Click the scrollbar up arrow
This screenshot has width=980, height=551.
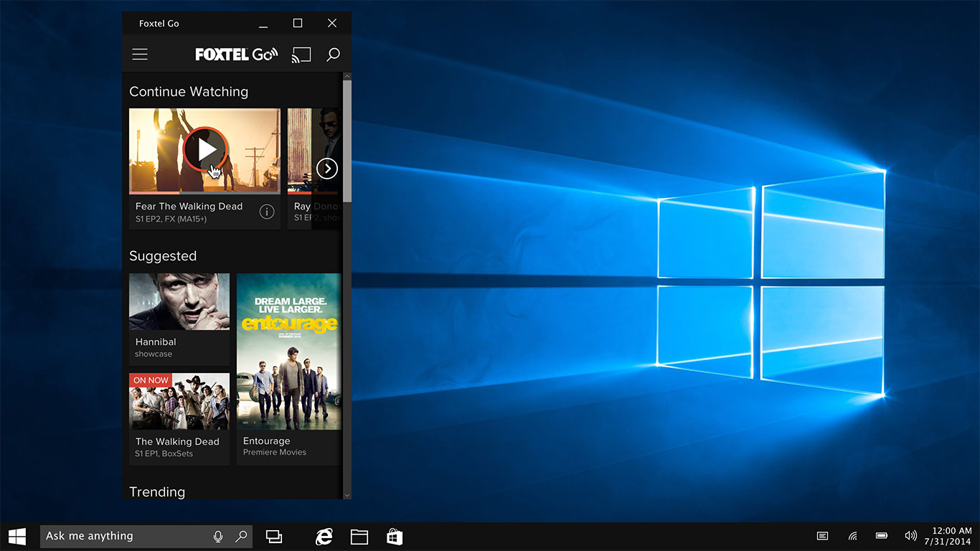347,76
